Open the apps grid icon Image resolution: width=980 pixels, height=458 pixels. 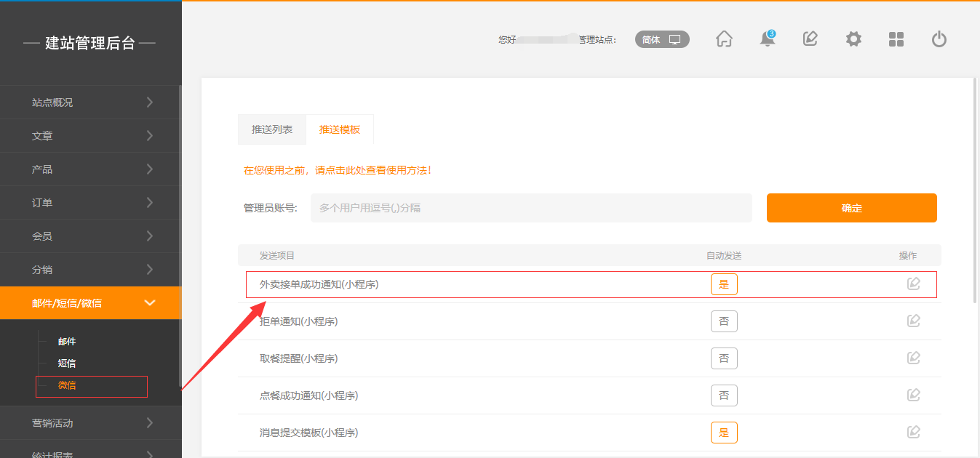coord(896,39)
